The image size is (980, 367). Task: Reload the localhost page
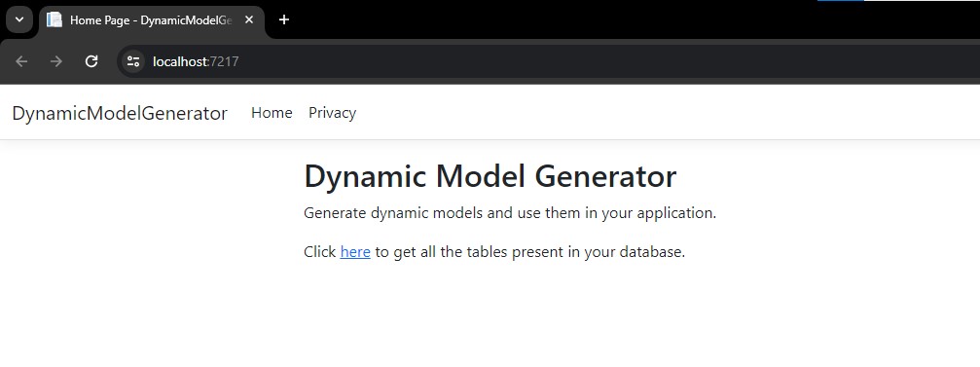[x=91, y=61]
